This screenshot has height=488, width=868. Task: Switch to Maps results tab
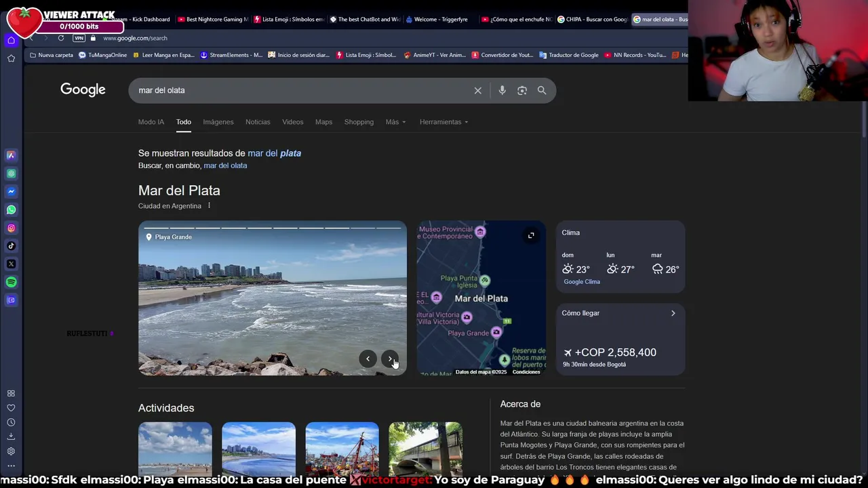click(x=323, y=122)
